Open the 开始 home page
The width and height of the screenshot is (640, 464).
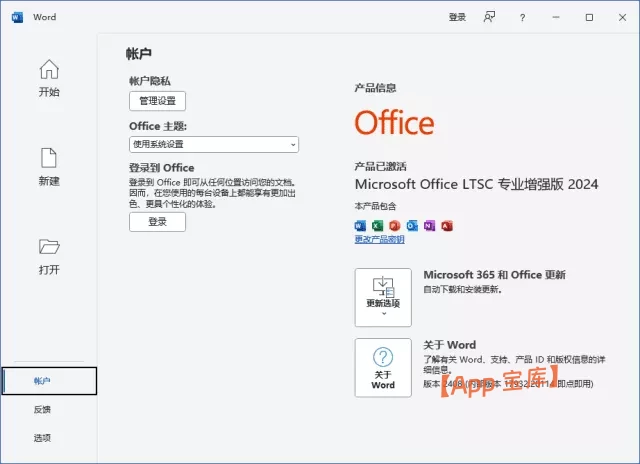point(49,78)
